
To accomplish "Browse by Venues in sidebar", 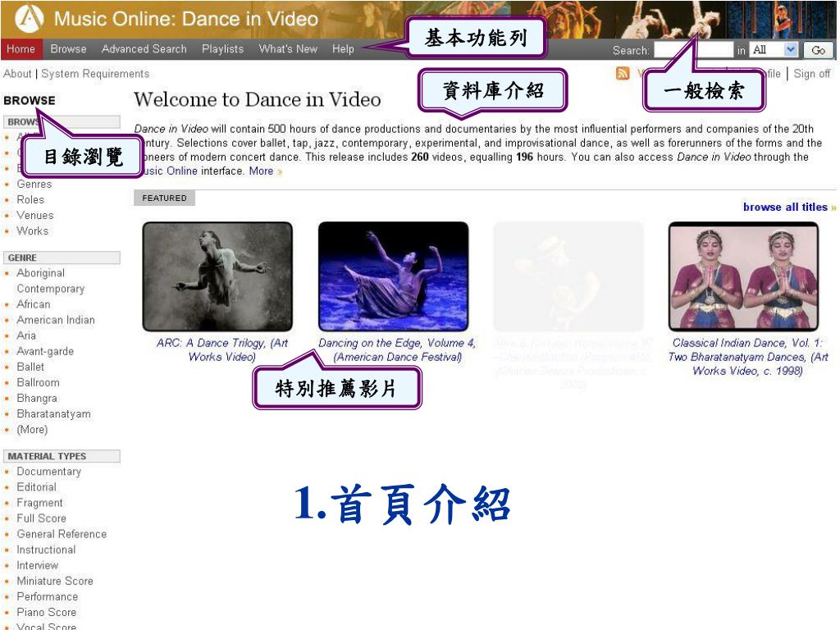I will [x=34, y=216].
